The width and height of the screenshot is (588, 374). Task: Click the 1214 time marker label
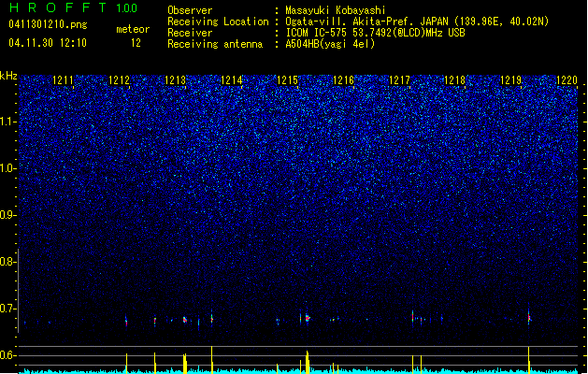232,80
